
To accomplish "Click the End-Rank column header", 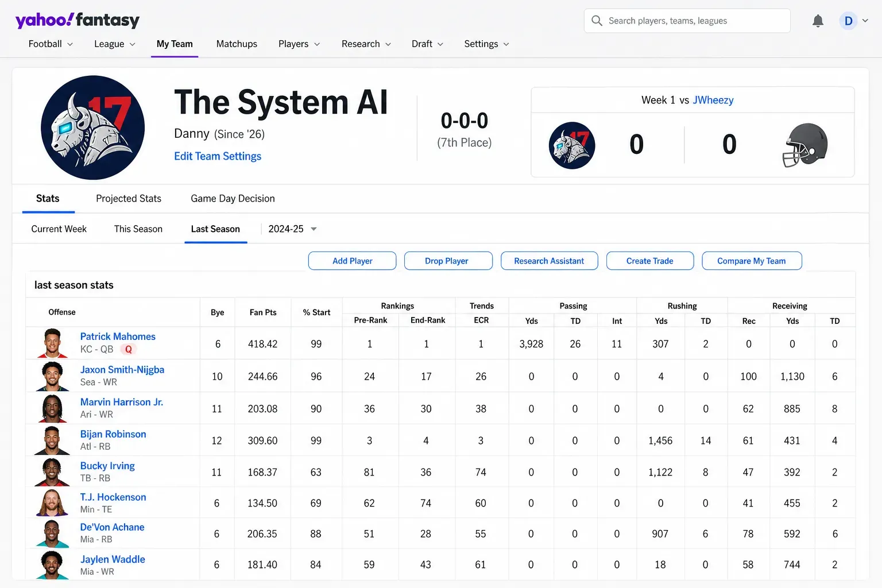I will 428,320.
